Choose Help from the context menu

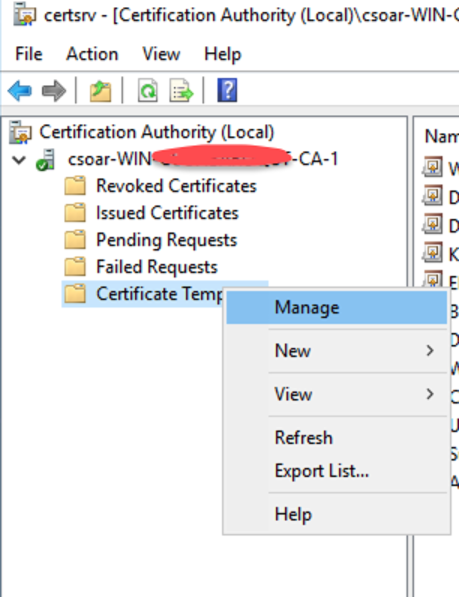pos(336,514)
